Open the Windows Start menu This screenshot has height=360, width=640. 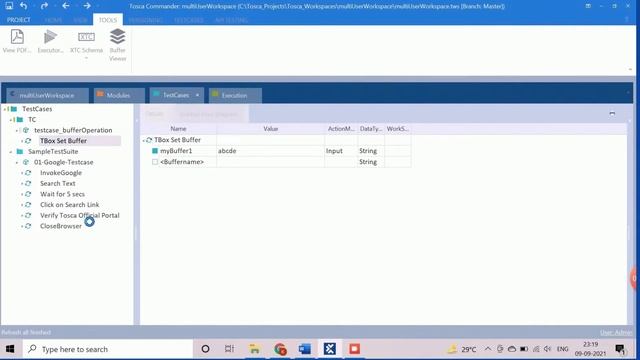point(10,349)
